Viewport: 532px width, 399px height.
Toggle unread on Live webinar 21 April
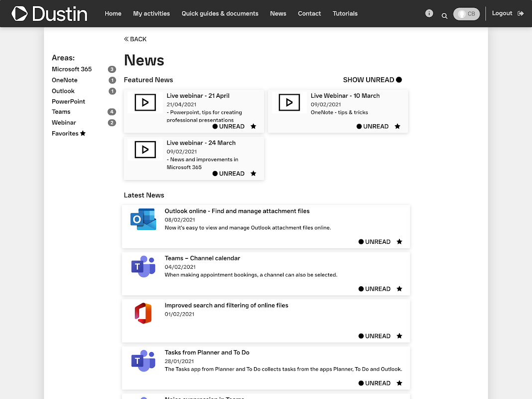click(x=228, y=126)
